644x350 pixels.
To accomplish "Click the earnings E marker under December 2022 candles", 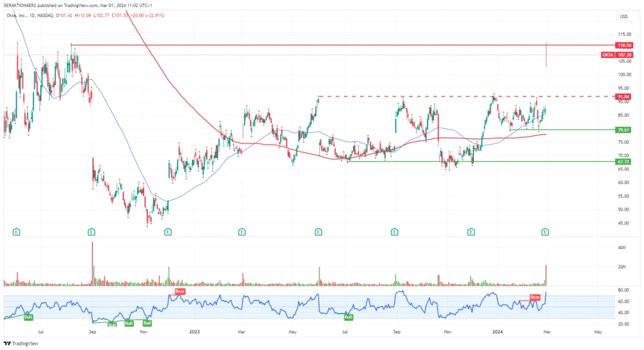I will tap(168, 232).
